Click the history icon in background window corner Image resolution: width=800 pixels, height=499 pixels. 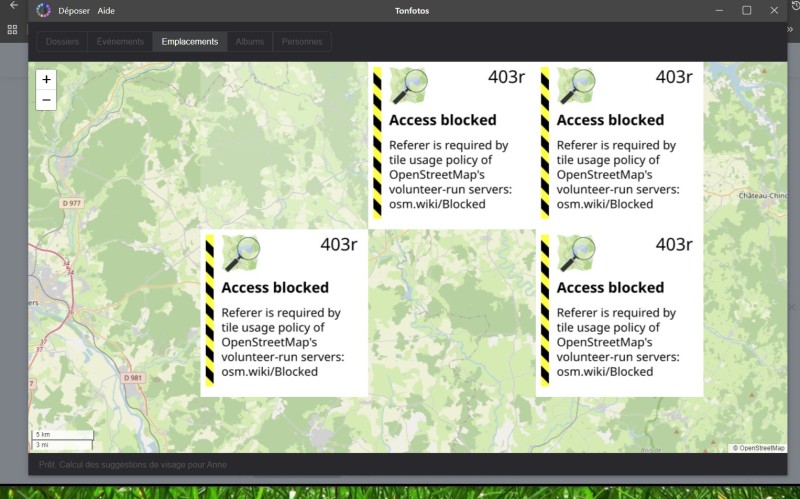[x=795, y=5]
